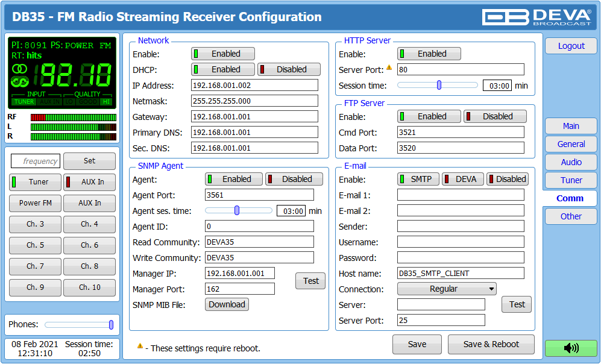601x364 pixels.
Task: Select DEVA for E-mail enable
Action: click(x=462, y=179)
